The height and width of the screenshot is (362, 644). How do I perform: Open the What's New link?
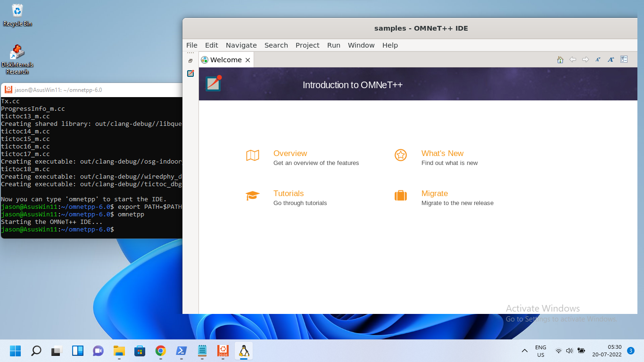[x=442, y=153]
